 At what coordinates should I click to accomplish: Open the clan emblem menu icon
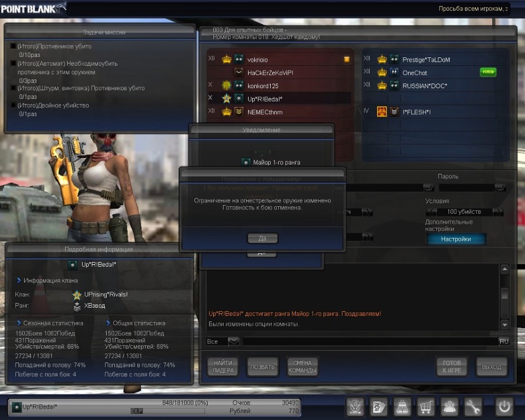(355, 407)
